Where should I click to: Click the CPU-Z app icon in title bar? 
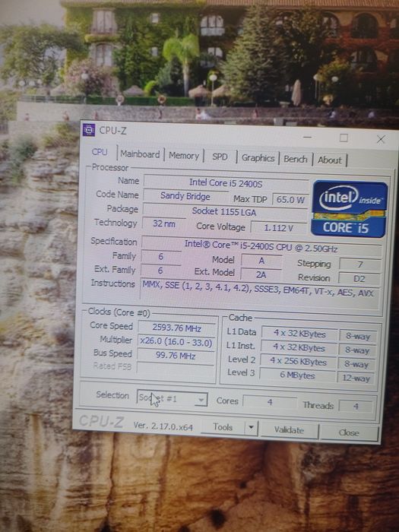pyautogui.click(x=89, y=130)
